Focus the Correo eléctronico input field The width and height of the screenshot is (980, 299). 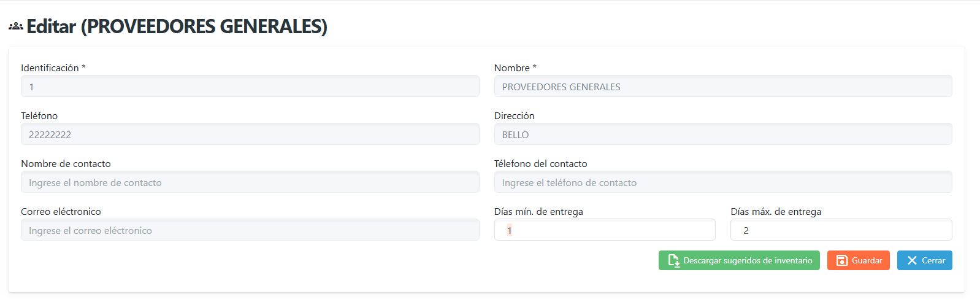pos(250,230)
